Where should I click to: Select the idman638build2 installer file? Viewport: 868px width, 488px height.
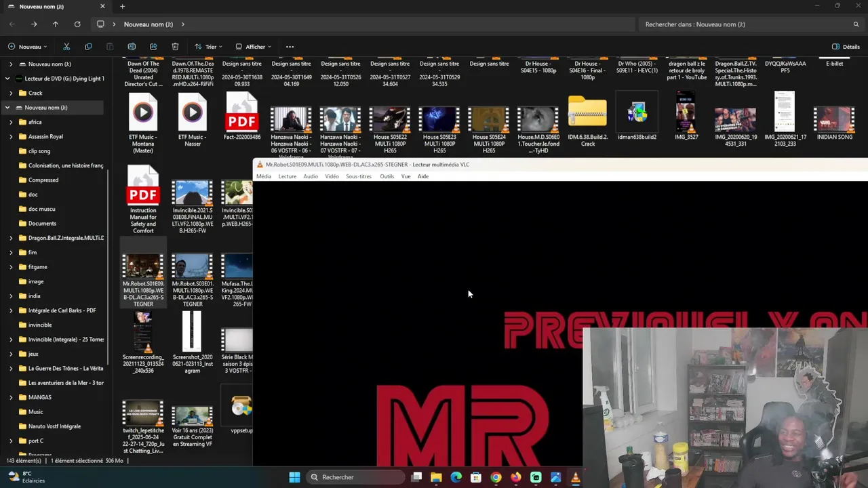(637, 117)
